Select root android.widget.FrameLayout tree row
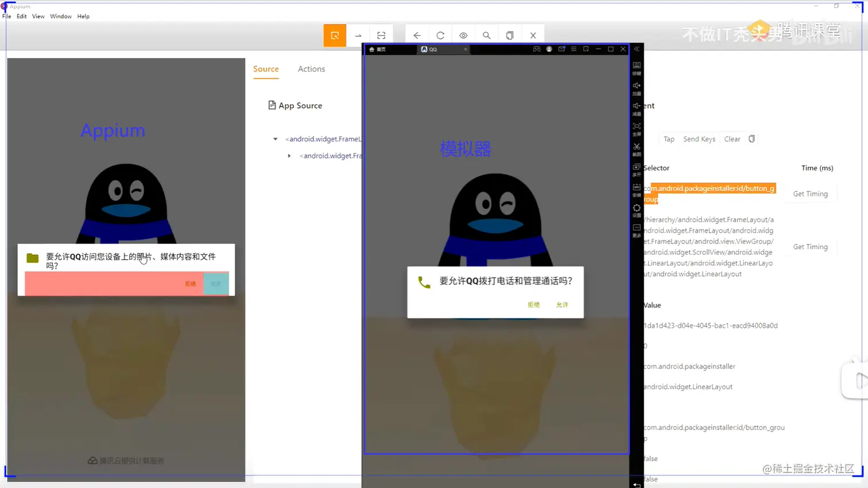The width and height of the screenshot is (868, 488). 323,139
